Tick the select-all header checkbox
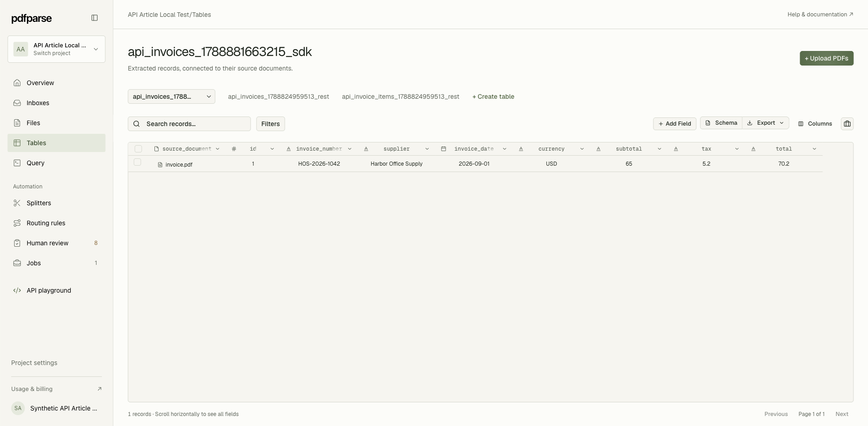 click(x=138, y=149)
